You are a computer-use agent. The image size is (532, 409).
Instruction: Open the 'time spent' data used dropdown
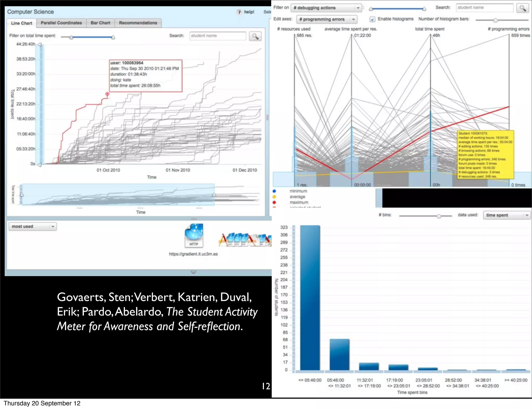pyautogui.click(x=507, y=215)
